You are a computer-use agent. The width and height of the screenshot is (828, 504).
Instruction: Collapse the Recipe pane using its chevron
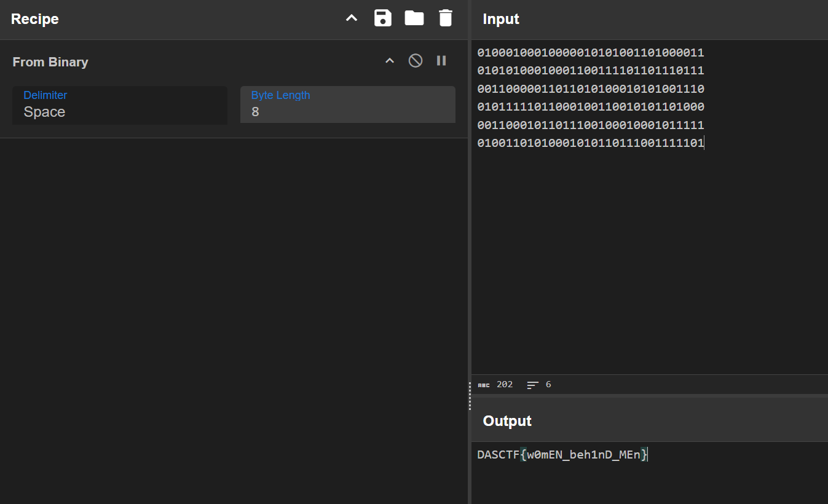tap(352, 18)
